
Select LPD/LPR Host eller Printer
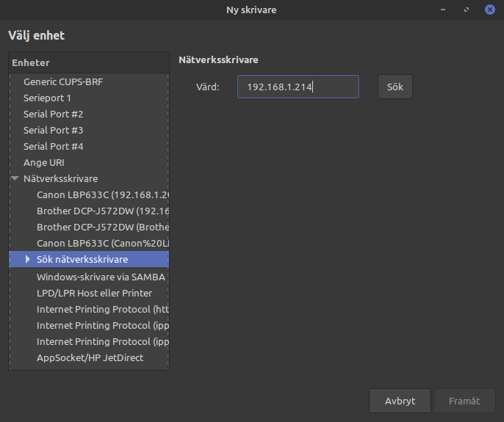point(94,293)
